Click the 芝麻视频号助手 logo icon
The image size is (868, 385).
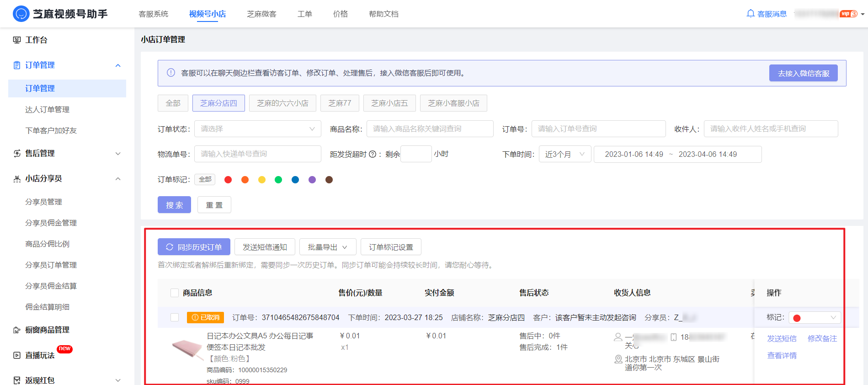click(x=21, y=14)
